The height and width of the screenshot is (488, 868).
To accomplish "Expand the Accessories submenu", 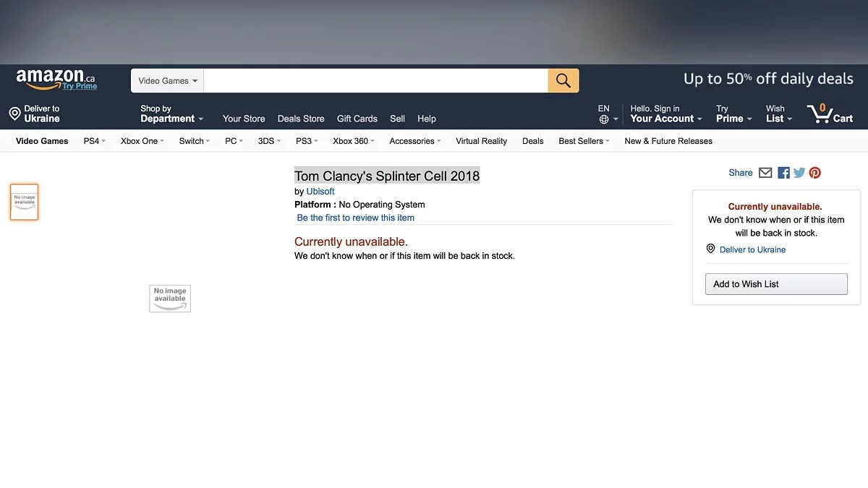I will (x=416, y=141).
